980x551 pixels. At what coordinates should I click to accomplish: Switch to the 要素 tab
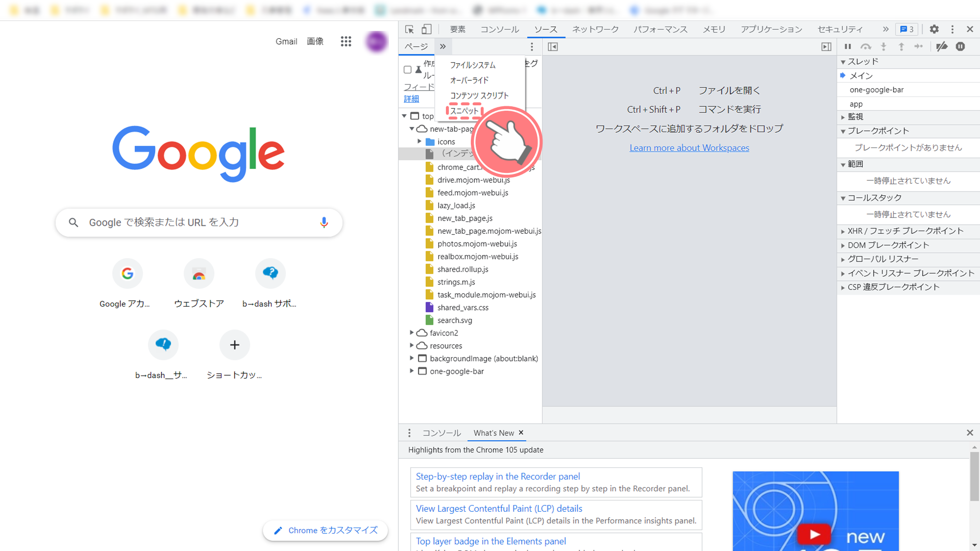(x=458, y=29)
